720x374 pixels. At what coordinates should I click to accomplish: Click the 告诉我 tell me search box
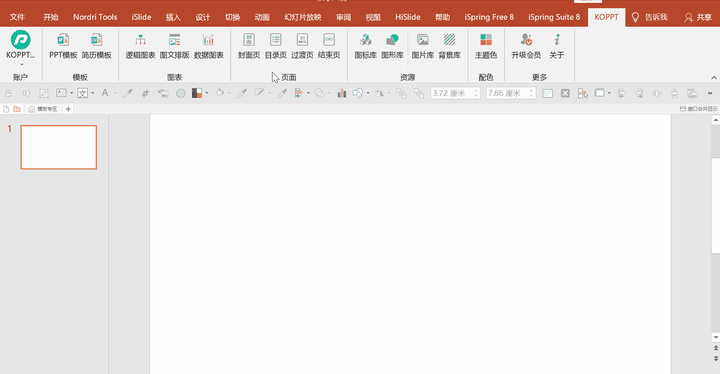tap(650, 17)
